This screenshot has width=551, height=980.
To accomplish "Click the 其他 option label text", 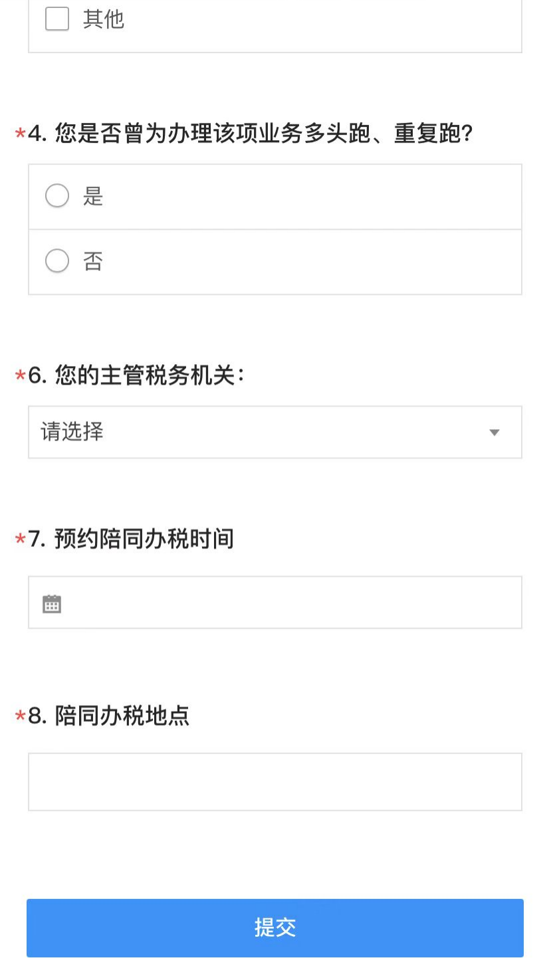I will tap(104, 19).
